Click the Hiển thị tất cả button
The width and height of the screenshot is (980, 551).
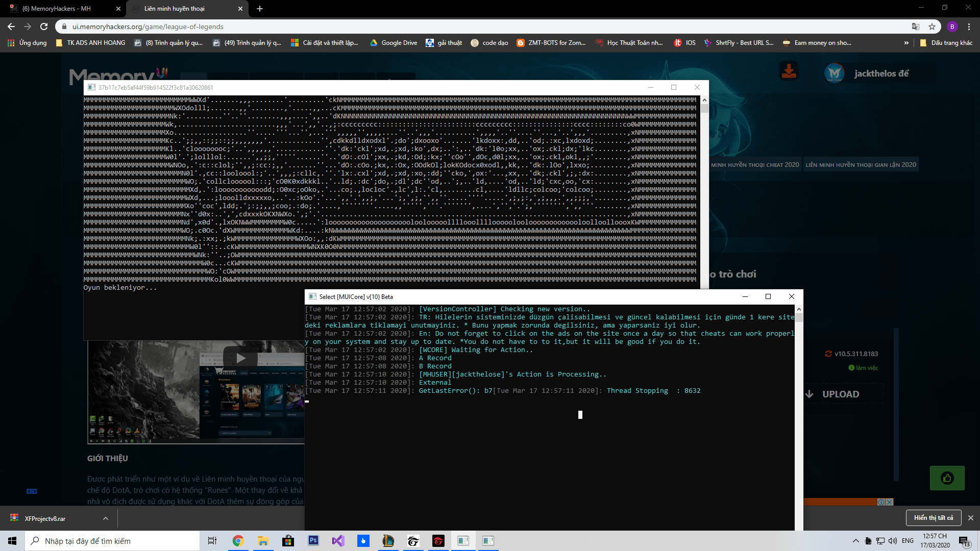click(x=934, y=518)
